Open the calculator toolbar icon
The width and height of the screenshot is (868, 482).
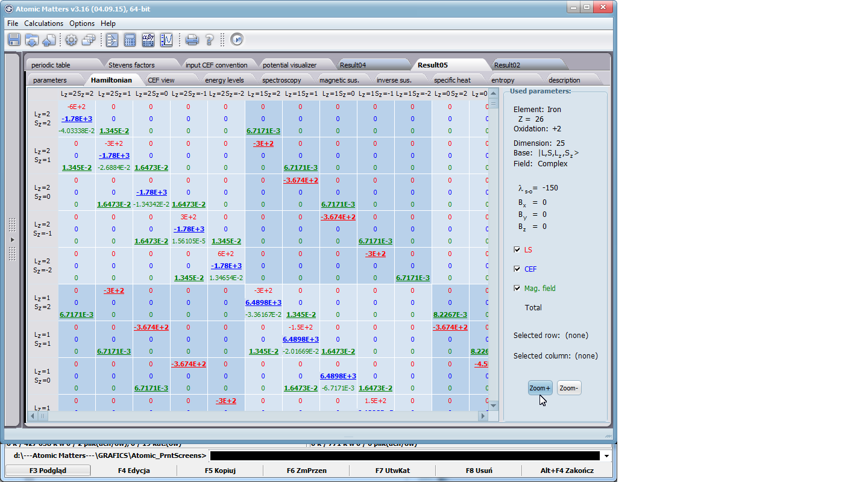tap(130, 39)
